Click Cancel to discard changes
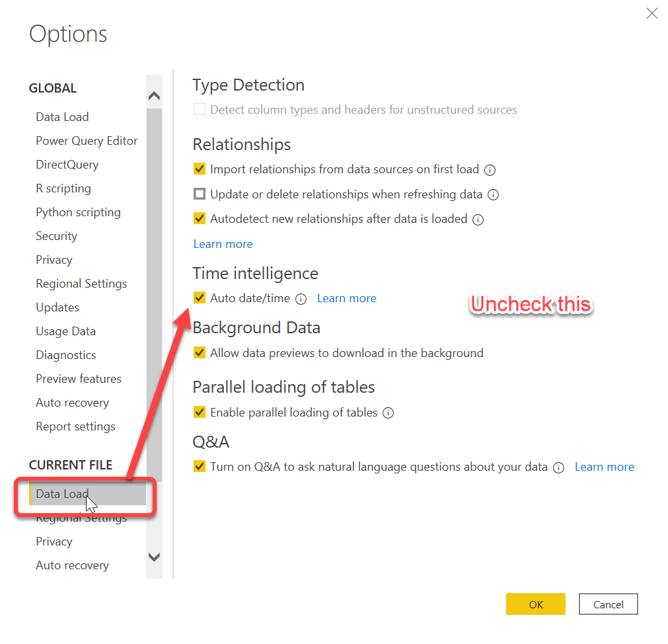The width and height of the screenshot is (668, 644). tap(608, 604)
